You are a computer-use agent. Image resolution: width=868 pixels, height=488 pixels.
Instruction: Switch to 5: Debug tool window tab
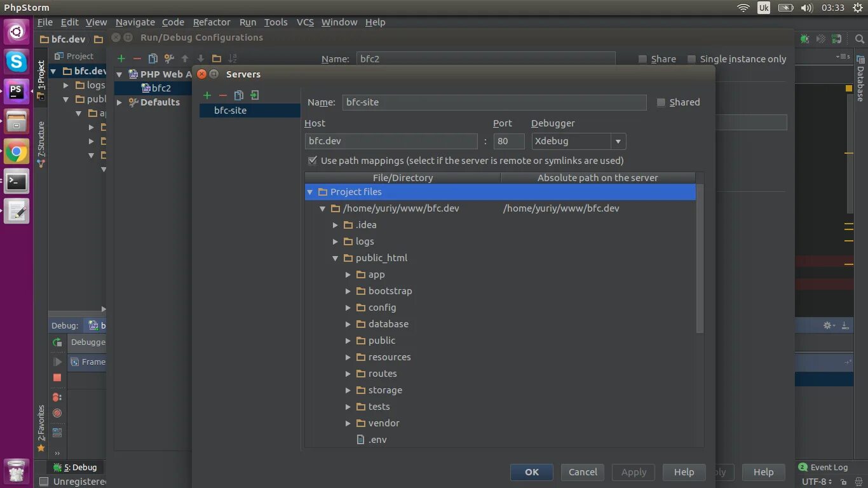[x=76, y=467]
